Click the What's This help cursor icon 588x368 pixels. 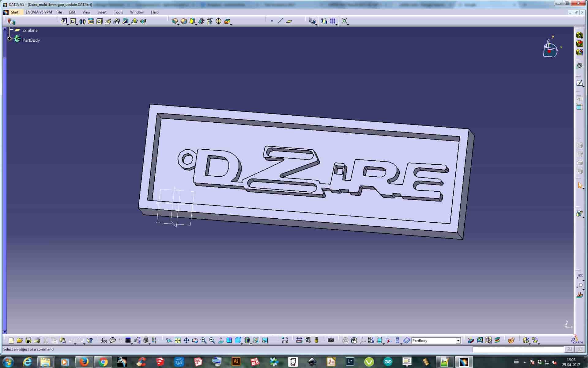coord(89,340)
